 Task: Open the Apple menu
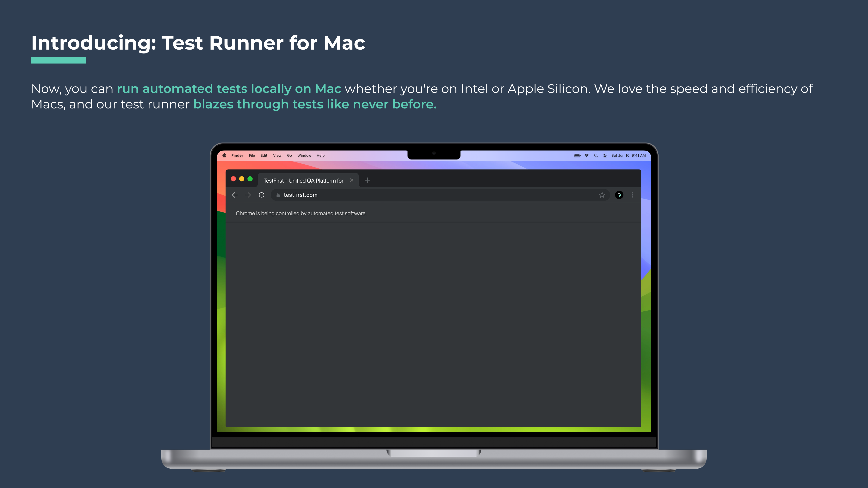coord(224,156)
